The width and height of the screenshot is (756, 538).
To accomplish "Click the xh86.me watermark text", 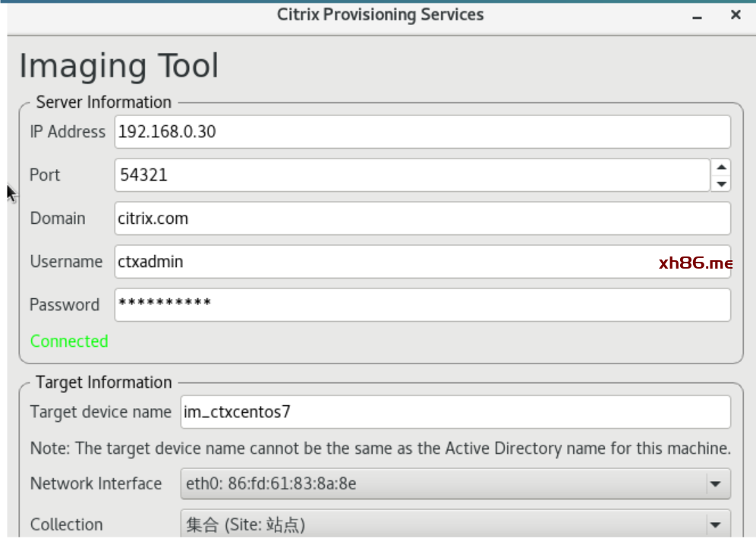I will 695,263.
